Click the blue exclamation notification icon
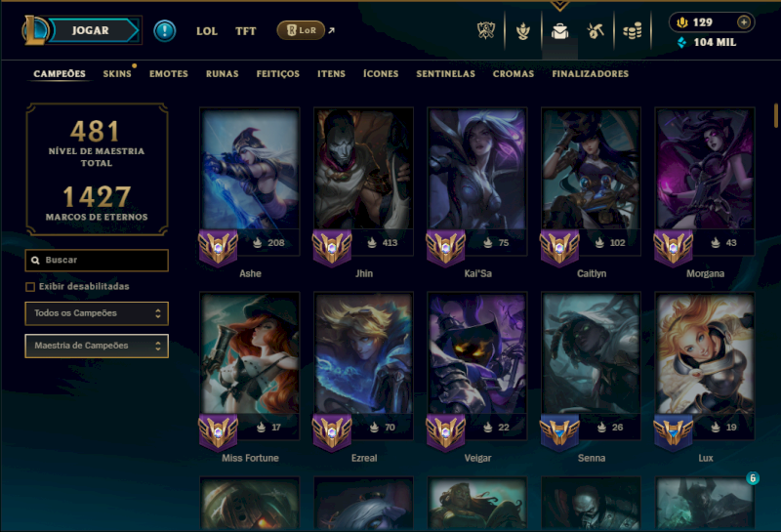The image size is (781, 532). point(164,31)
